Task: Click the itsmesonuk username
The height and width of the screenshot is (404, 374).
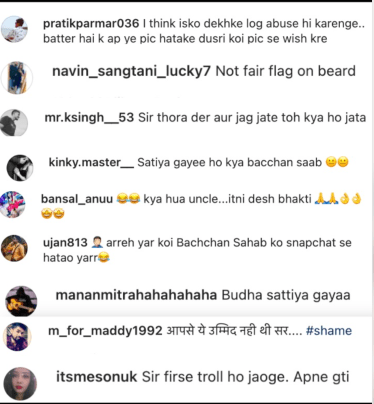Action: [96, 377]
